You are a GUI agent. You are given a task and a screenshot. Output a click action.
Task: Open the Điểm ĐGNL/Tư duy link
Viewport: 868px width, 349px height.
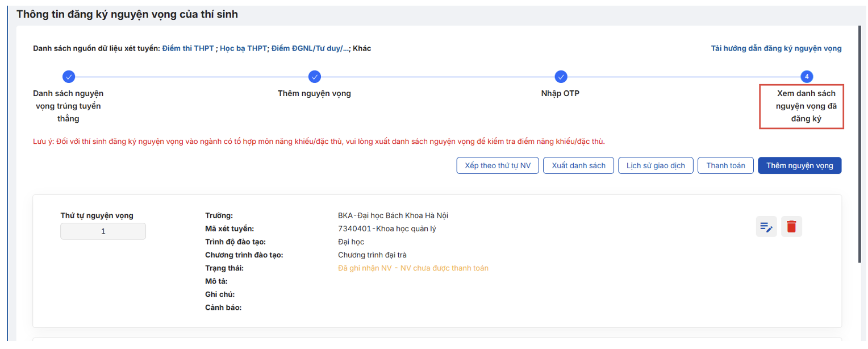(310, 49)
